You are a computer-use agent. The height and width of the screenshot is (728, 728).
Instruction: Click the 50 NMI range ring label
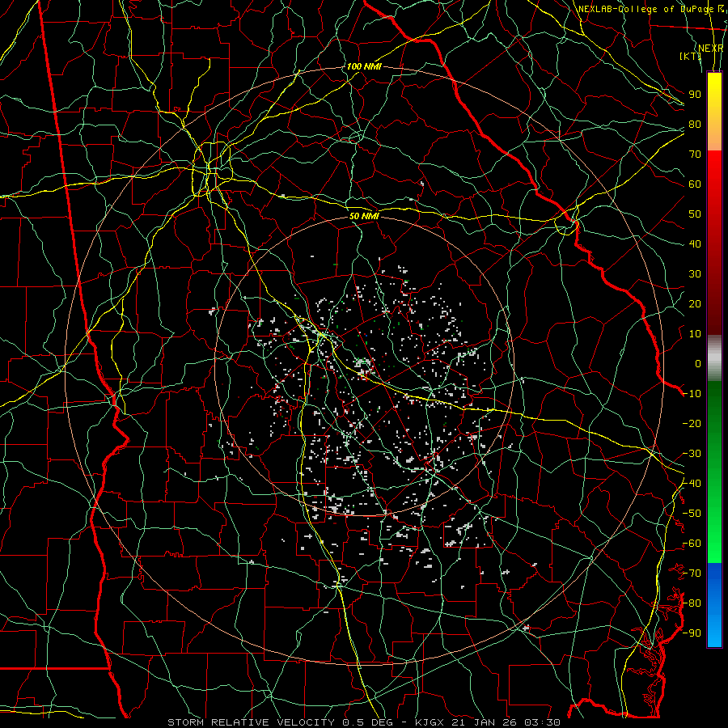click(364, 216)
